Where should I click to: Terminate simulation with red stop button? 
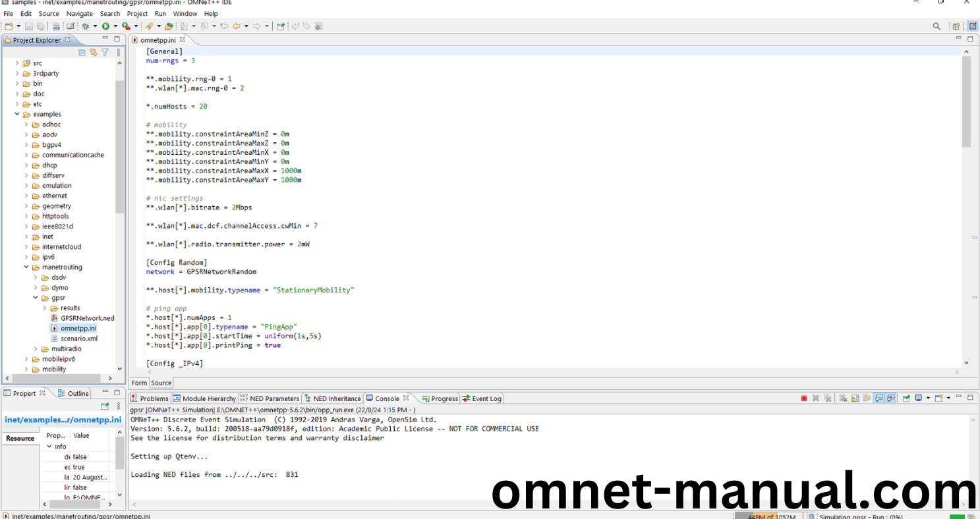pyautogui.click(x=804, y=398)
